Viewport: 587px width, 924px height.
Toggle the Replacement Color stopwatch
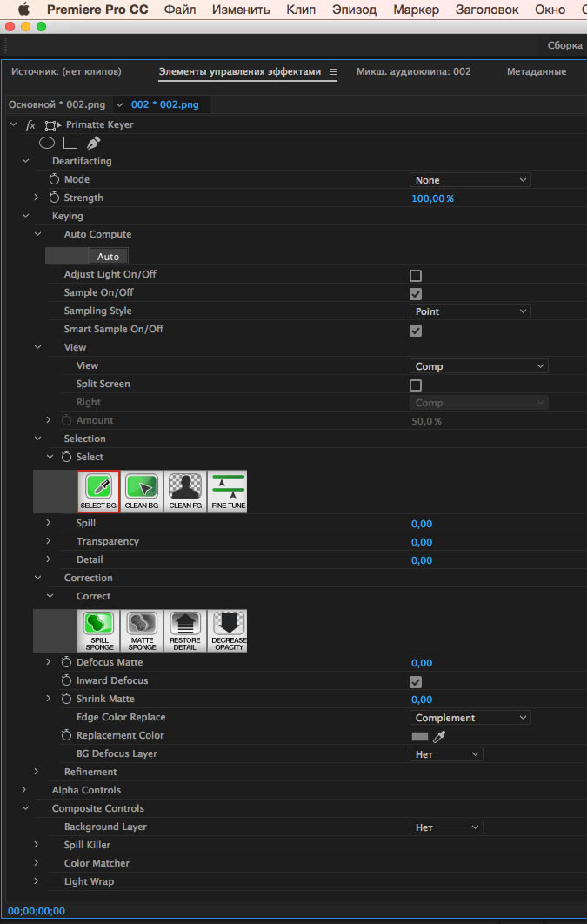click(x=67, y=735)
